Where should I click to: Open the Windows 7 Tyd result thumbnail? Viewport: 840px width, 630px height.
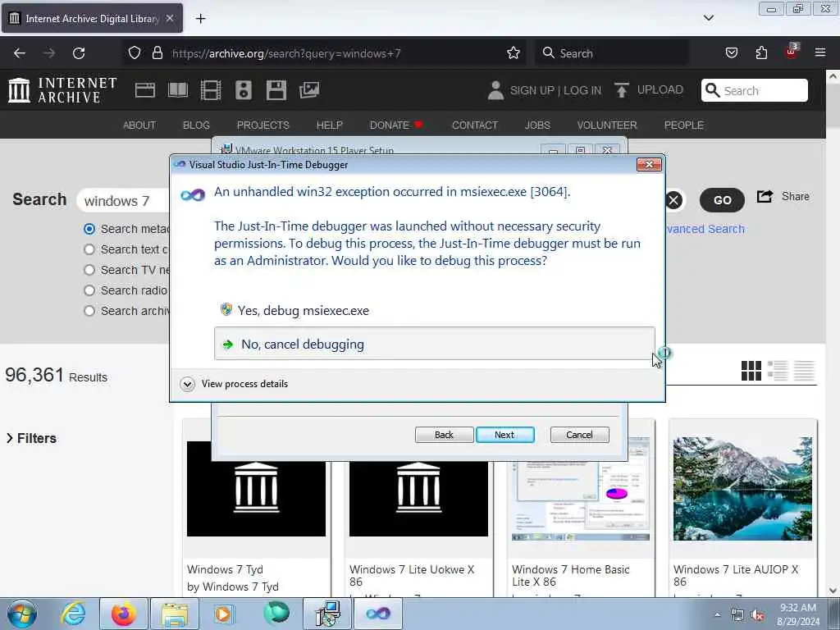[256, 489]
